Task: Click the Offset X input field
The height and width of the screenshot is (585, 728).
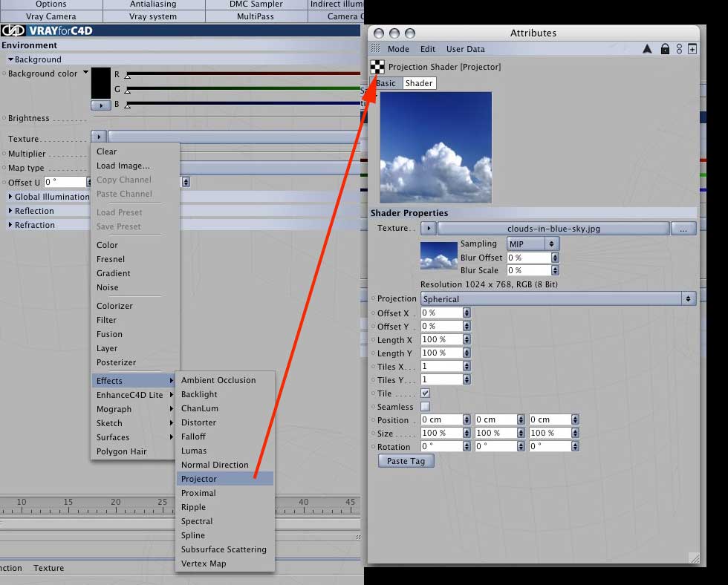Action: point(441,313)
